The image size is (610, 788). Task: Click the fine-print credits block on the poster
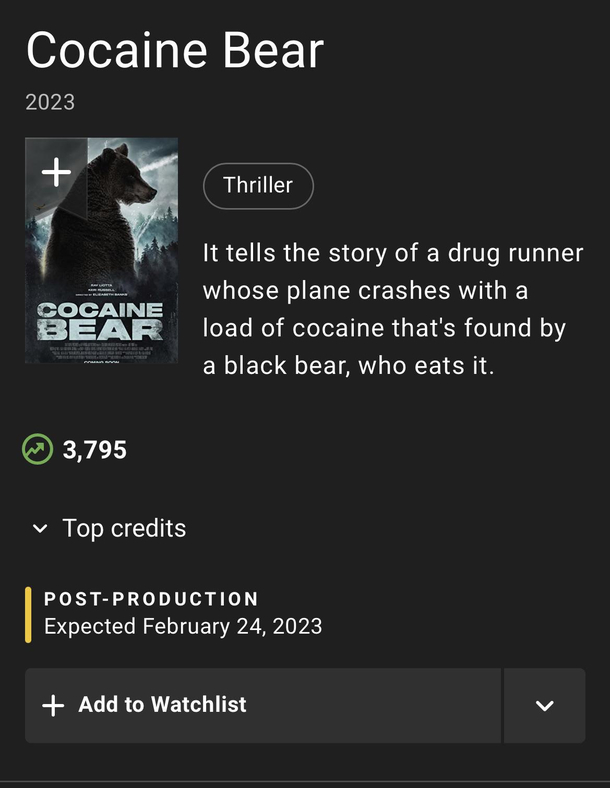101,351
